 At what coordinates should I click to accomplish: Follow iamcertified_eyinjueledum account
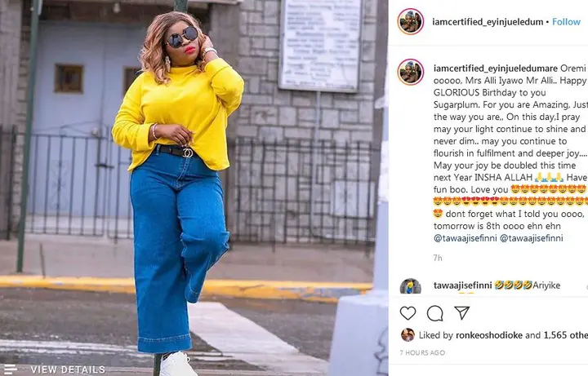566,22
